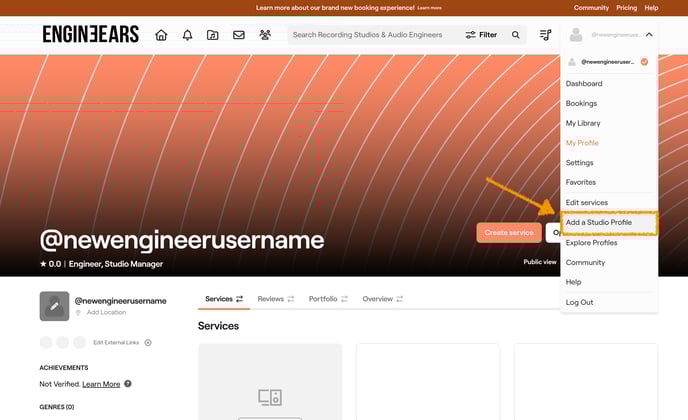Click the swap arrows beside Portfolio tab

point(344,299)
